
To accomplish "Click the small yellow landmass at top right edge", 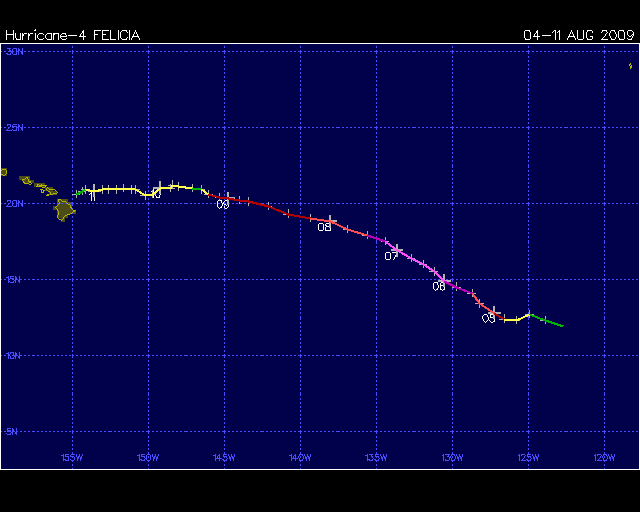I will [x=631, y=66].
